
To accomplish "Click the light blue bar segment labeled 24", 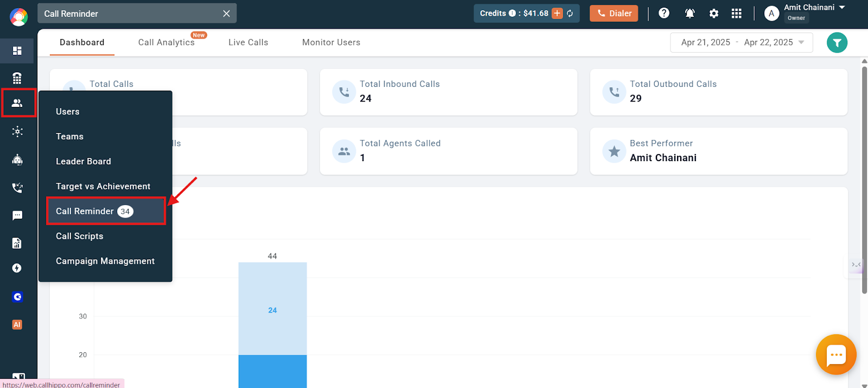I will [x=272, y=309].
